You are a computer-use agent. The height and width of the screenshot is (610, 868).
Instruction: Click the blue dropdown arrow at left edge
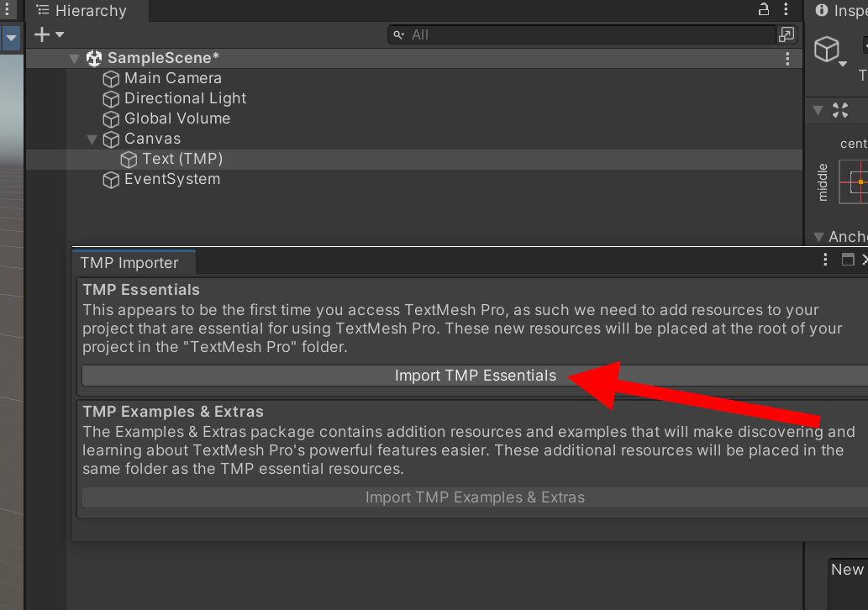[x=11, y=38]
